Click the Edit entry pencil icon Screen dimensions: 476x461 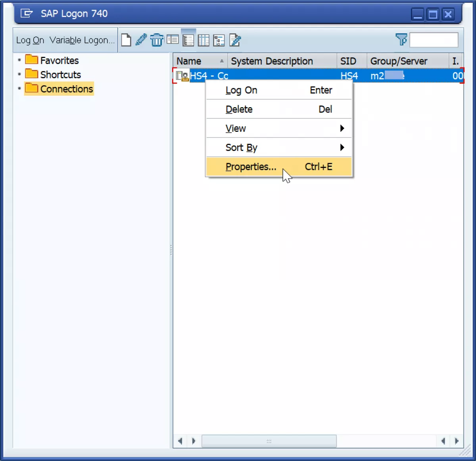[x=141, y=40]
